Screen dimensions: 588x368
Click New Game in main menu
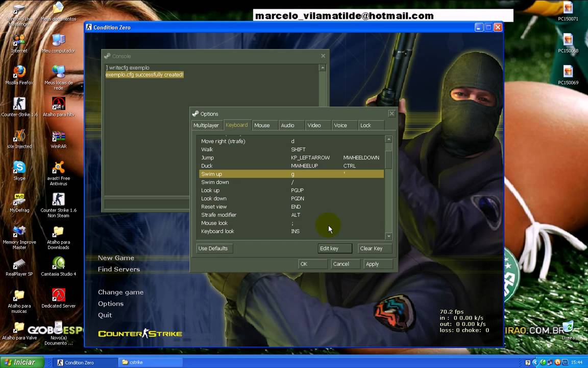[116, 258]
